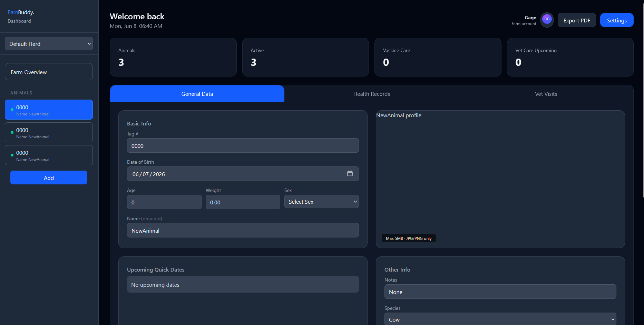Click the Gage Farm account label
644x325 pixels.
click(524, 20)
